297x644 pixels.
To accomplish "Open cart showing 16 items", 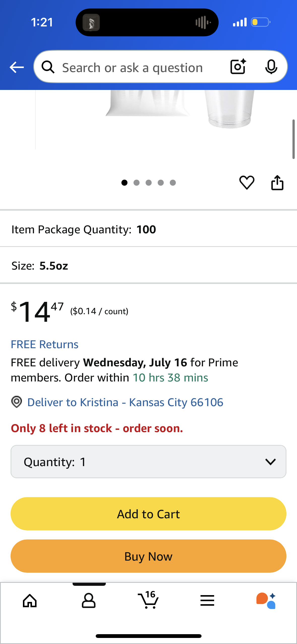I will [x=148, y=600].
